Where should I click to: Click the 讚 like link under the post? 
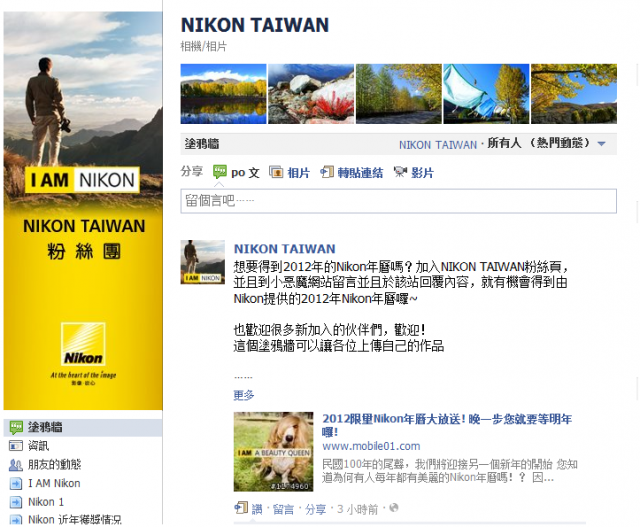click(257, 509)
